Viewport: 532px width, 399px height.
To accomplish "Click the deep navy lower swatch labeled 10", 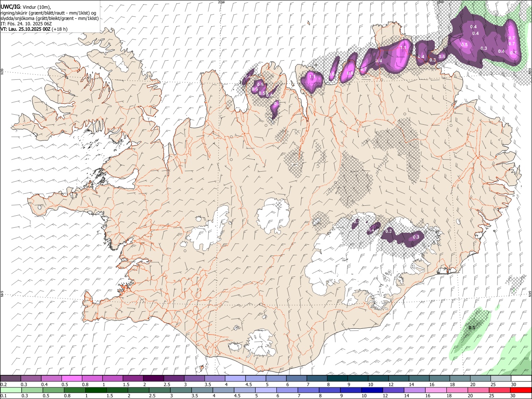I will pyautogui.click(x=372, y=390).
